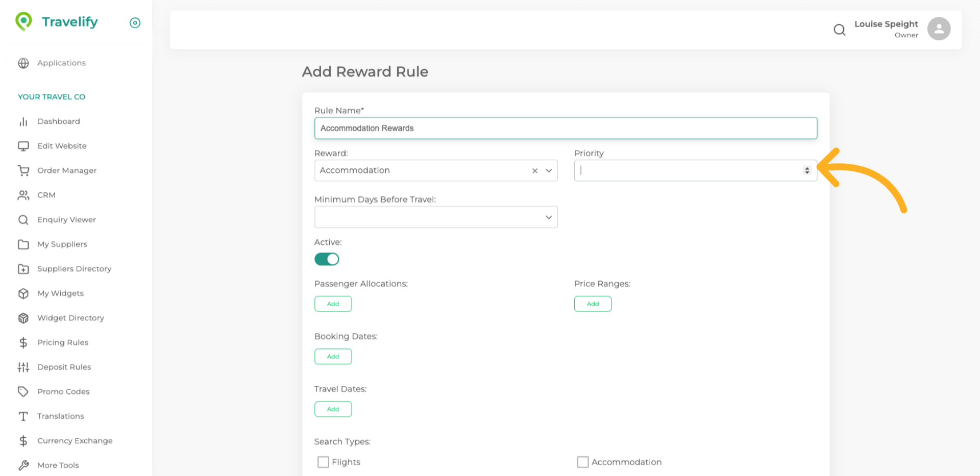Add a Passenger Allocation

pyautogui.click(x=333, y=304)
